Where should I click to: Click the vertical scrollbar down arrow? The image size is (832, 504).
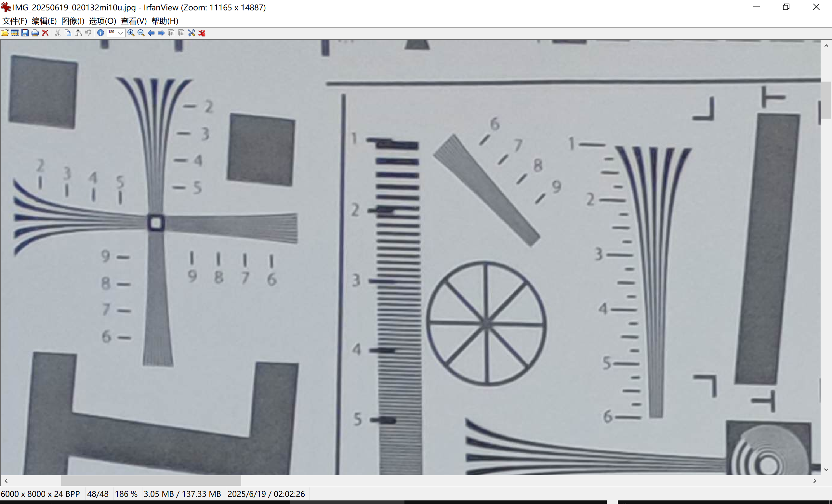tap(826, 470)
